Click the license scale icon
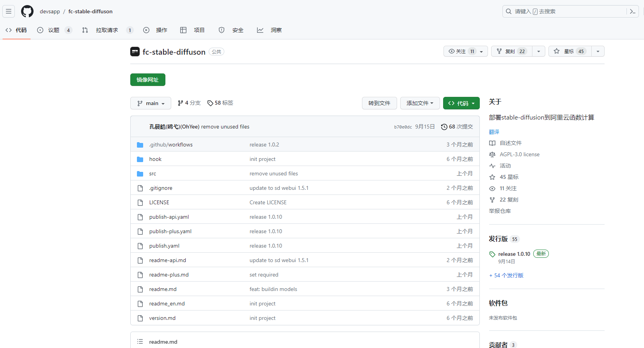 pos(492,155)
